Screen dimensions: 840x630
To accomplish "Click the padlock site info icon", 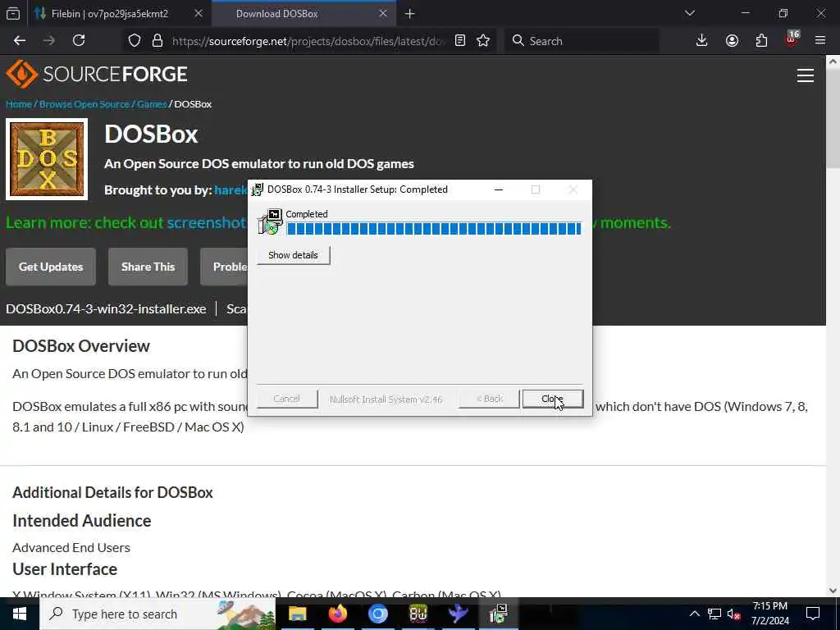I will point(157,41).
